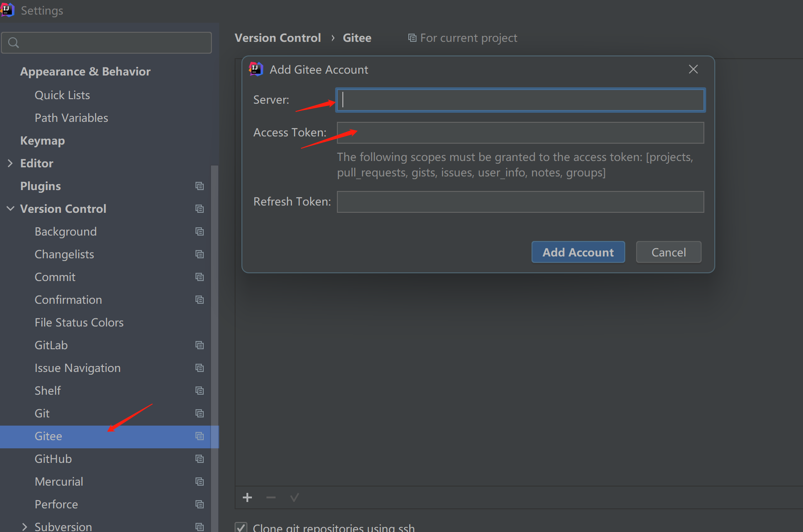Click the project-level icon beside GitLab

click(x=200, y=345)
